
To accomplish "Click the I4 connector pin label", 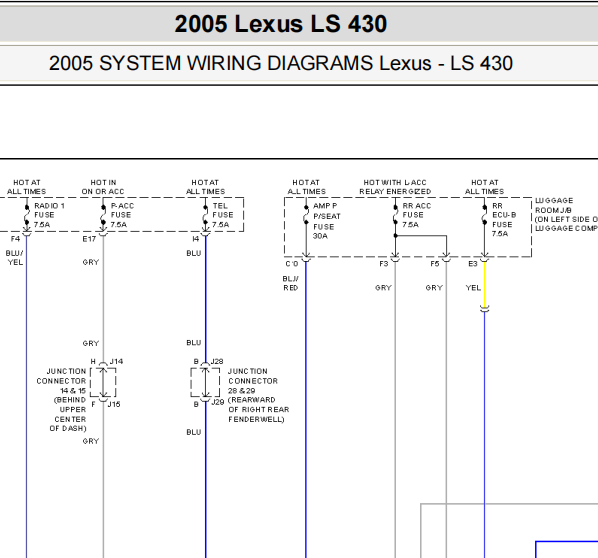I will (x=195, y=239).
